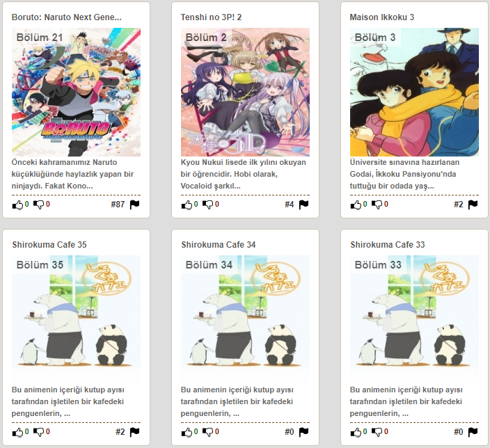
Task: Like Shirokuma Cafe 35 episode
Action: point(17,432)
